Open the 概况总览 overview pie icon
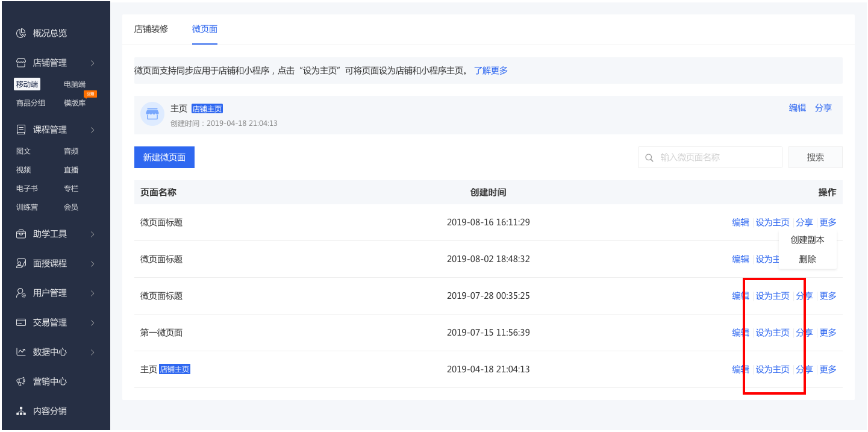Screen dimensions: 868x432 coord(21,33)
